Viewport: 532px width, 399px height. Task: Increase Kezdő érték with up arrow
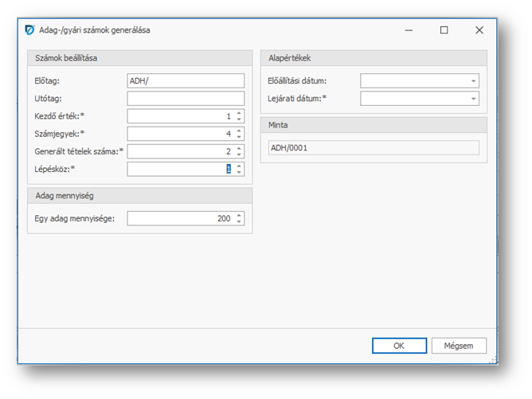239,112
